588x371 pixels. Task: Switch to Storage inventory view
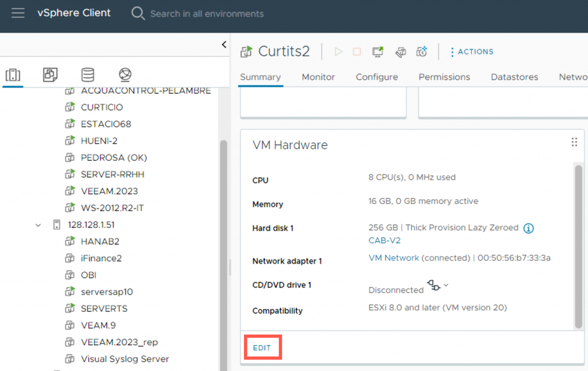coord(88,75)
